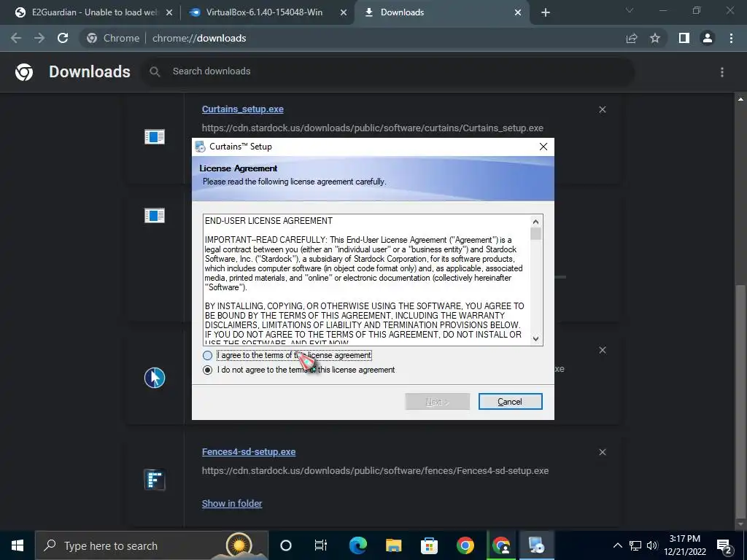This screenshot has height=560, width=747.
Task: Close the Curtains Setup dialog
Action: 543,147
